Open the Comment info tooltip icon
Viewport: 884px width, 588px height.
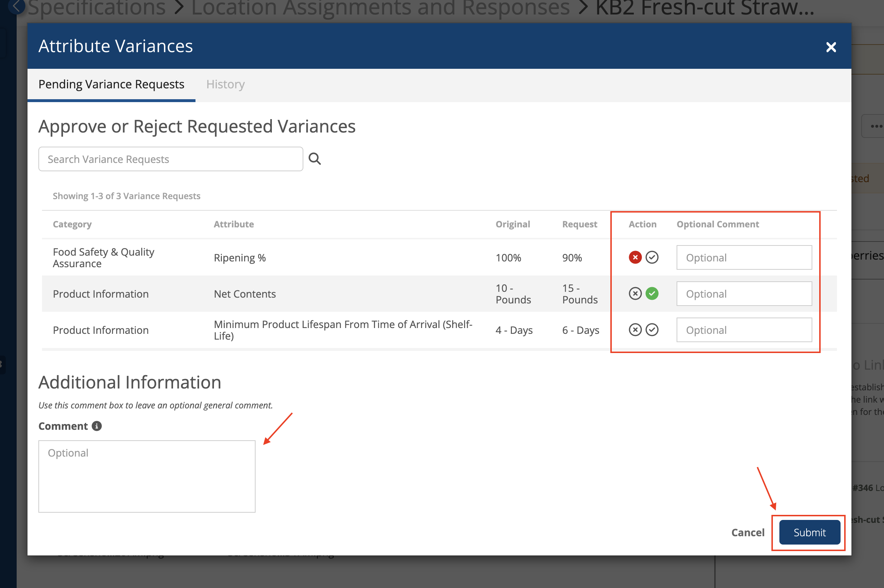(x=97, y=426)
